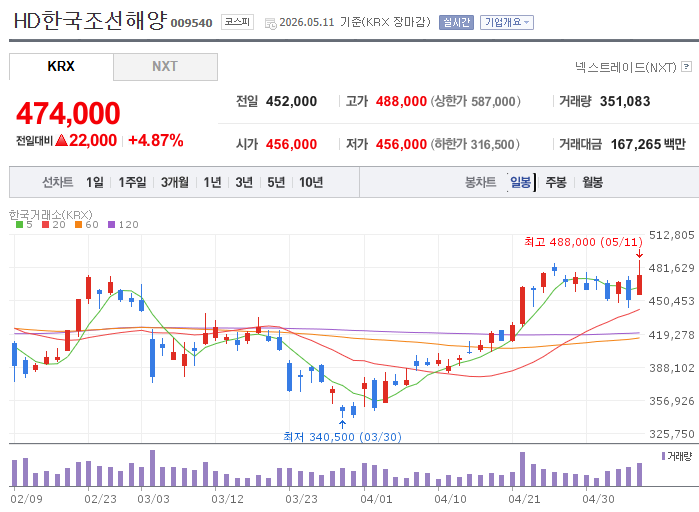This screenshot has width=699, height=512.
Task: Select the 월봉 candle chart
Action: 592,182
